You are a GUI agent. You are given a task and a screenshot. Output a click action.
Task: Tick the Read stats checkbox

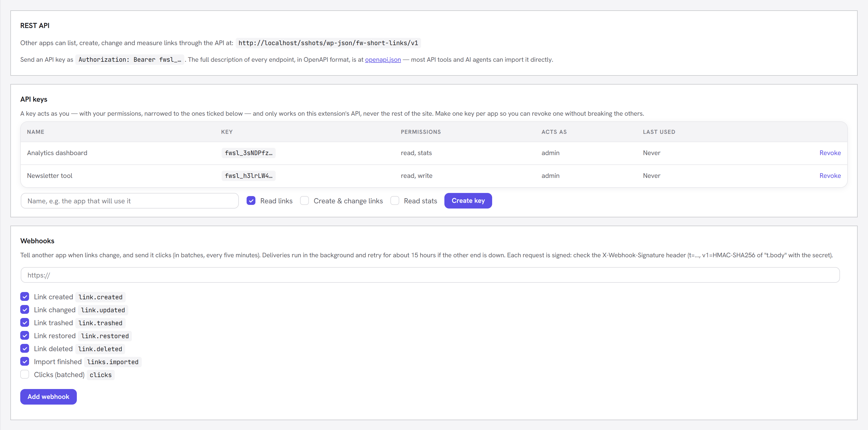click(395, 201)
